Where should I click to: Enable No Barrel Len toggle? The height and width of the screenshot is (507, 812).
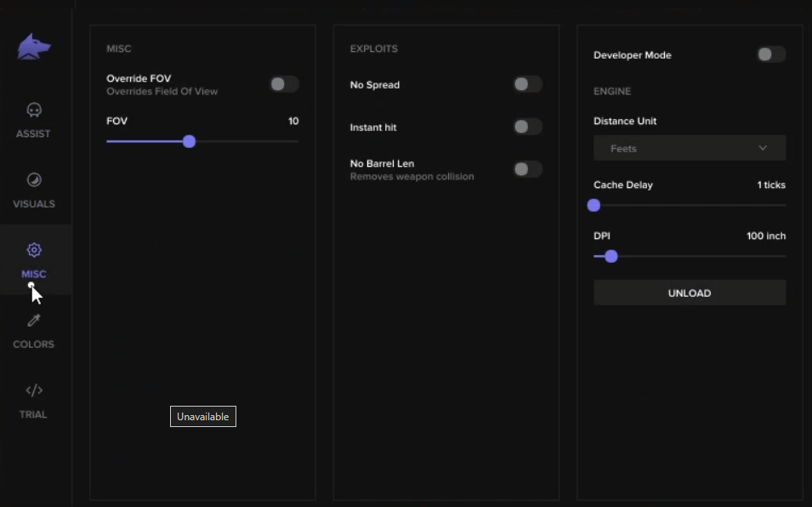click(x=528, y=168)
